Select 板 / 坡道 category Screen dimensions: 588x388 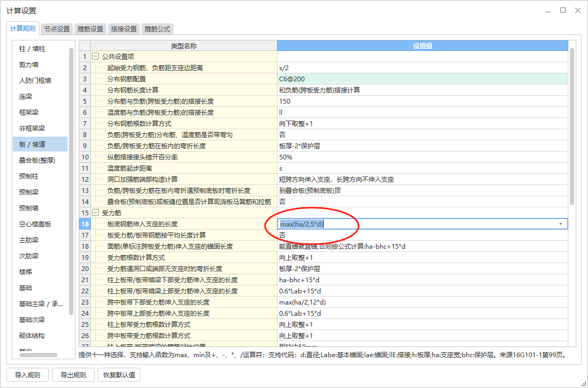coord(40,145)
